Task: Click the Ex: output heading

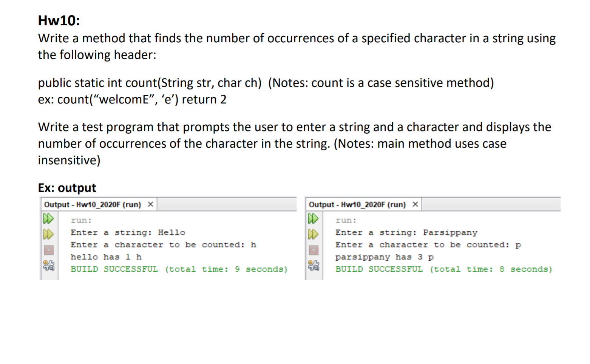Action: [66, 188]
